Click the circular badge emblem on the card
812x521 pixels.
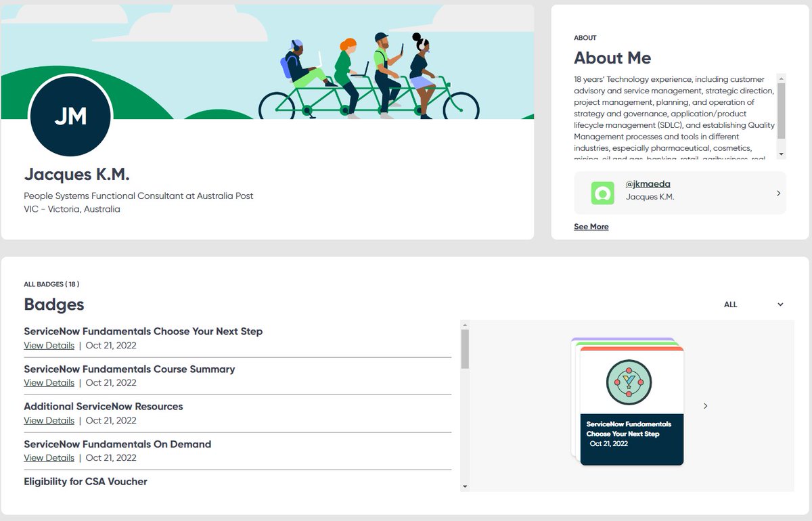click(629, 382)
